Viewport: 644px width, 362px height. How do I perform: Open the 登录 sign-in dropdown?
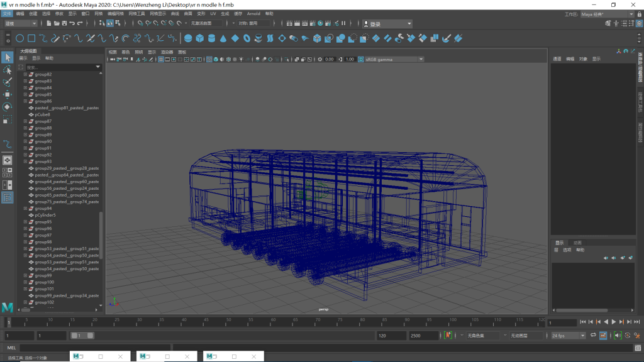[387, 24]
